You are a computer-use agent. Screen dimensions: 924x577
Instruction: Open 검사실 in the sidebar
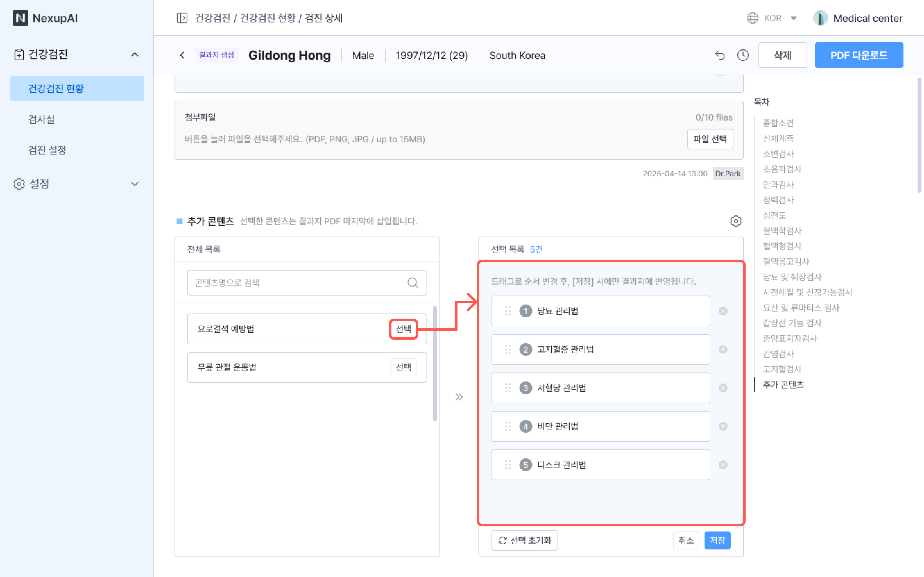point(41,119)
